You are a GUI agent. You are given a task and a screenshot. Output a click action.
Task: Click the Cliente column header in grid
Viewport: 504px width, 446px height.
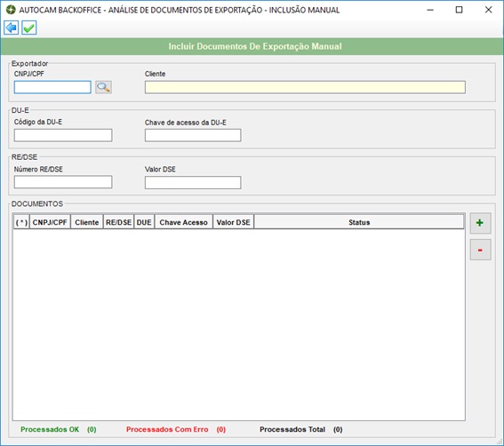pos(87,222)
